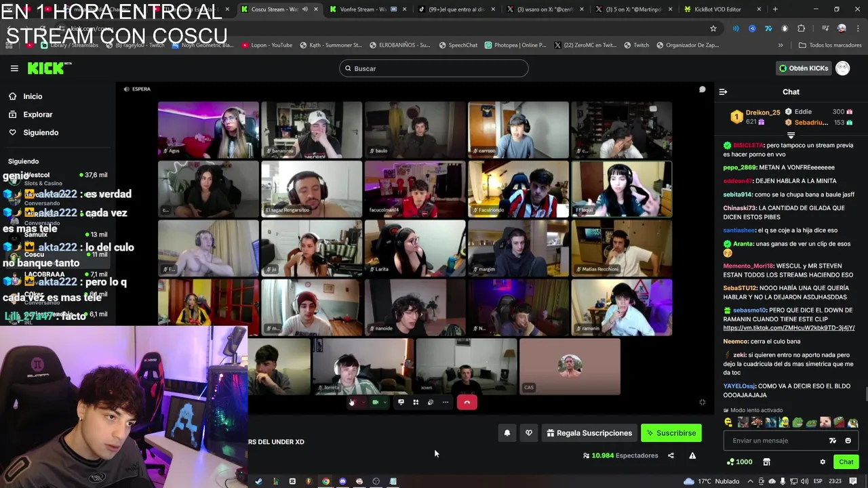Open Photopea bookmark
This screenshot has height=488, width=868.
(515, 45)
